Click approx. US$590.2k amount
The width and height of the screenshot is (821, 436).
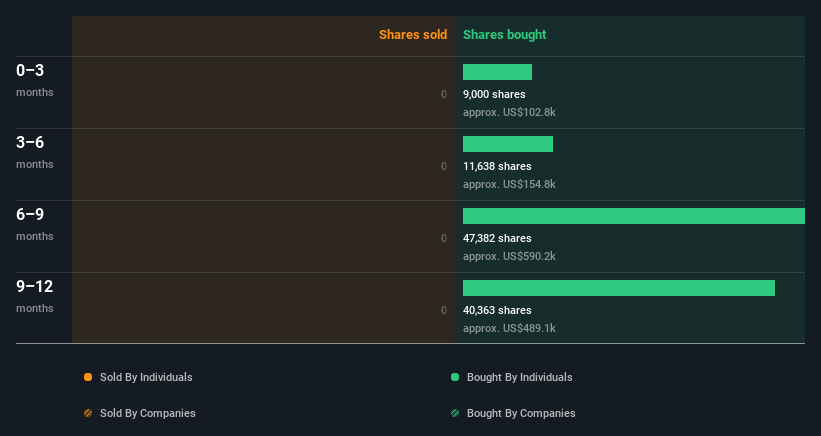pyautogui.click(x=509, y=256)
